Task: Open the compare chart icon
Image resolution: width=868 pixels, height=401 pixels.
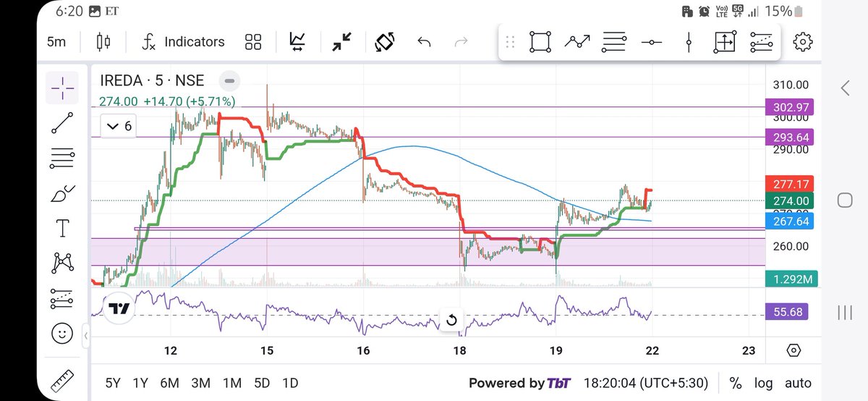Action: (297, 41)
